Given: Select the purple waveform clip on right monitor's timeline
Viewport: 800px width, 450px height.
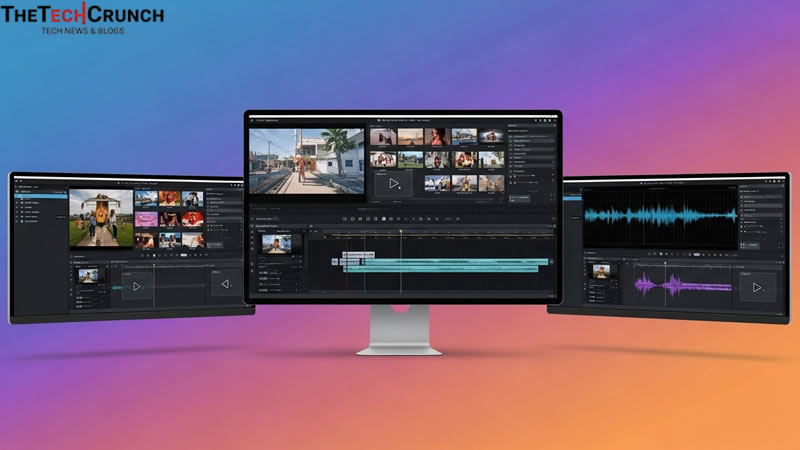Looking at the screenshot, I should click(x=683, y=286).
